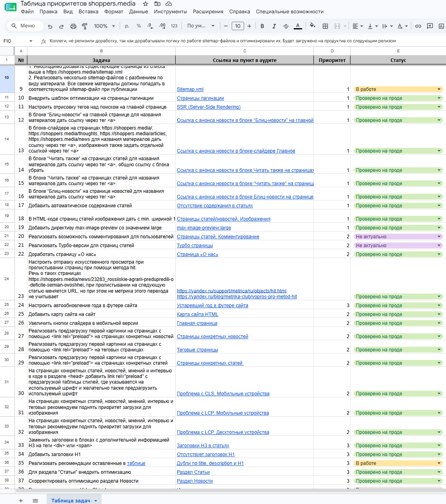Add a new sheet with the plus
This screenshot has width=446, height=504.
(x=21, y=500)
